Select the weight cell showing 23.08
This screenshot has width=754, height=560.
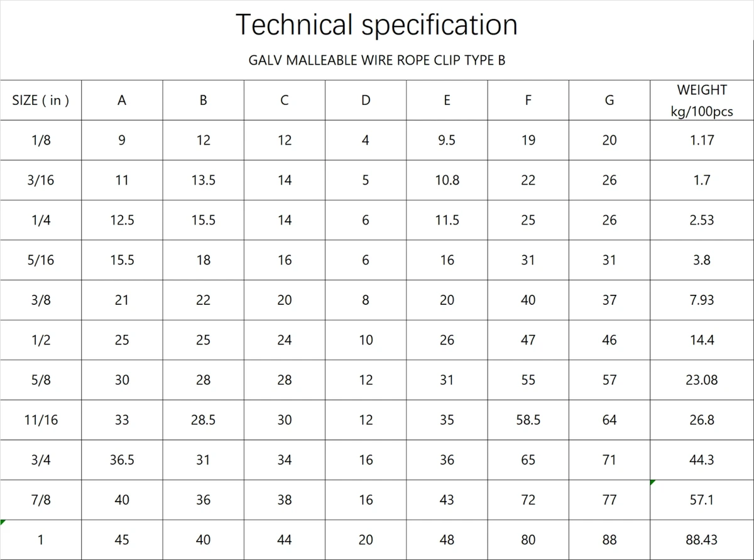(702, 380)
